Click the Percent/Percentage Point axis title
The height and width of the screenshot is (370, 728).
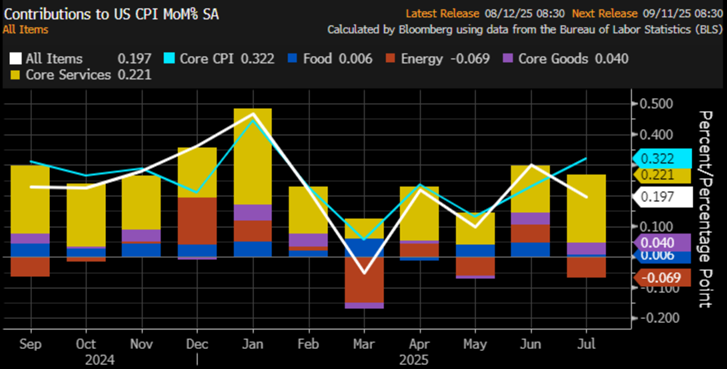(x=705, y=209)
